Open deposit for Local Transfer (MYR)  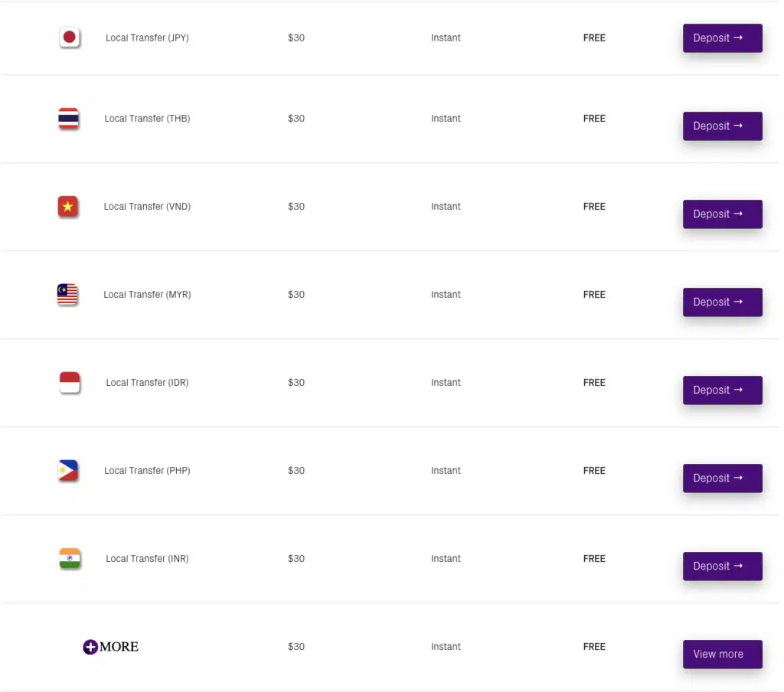coord(723,302)
